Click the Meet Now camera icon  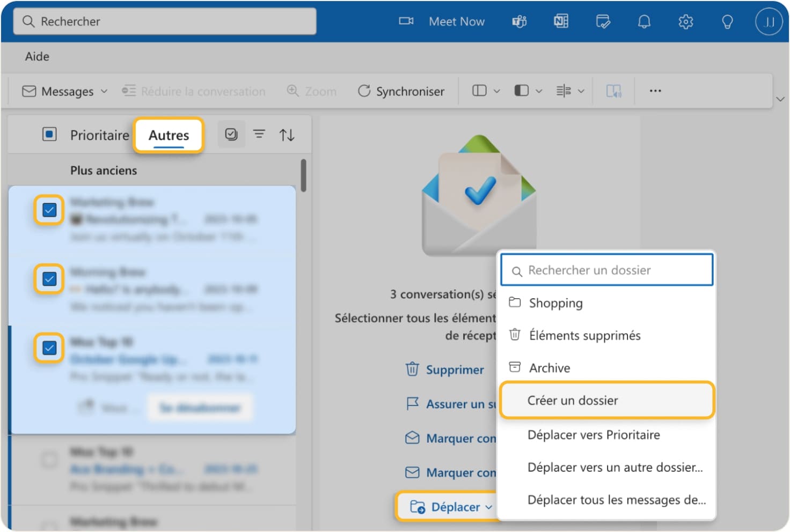pos(406,21)
